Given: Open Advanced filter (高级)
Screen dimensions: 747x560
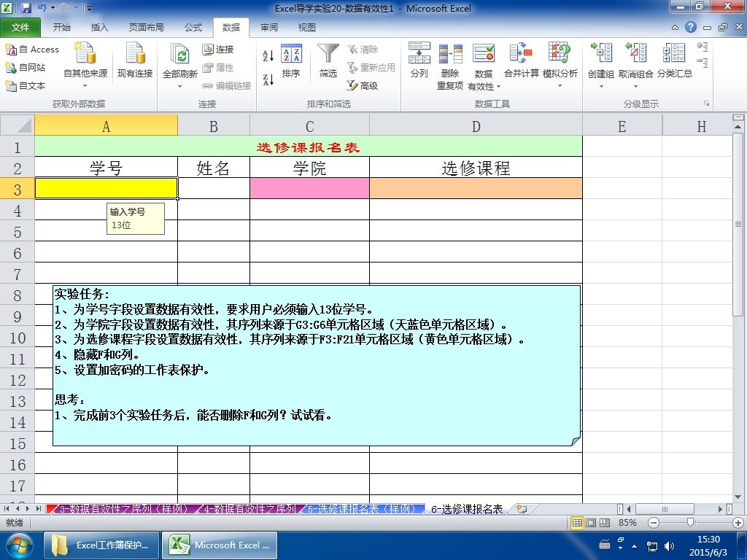Looking at the screenshot, I should click(x=363, y=86).
